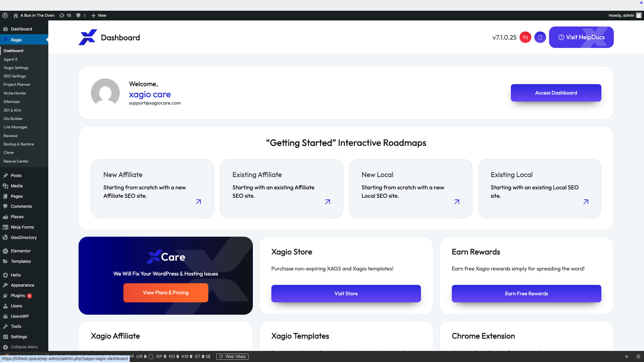
Task: Click the blue document icon button
Action: pos(540,37)
